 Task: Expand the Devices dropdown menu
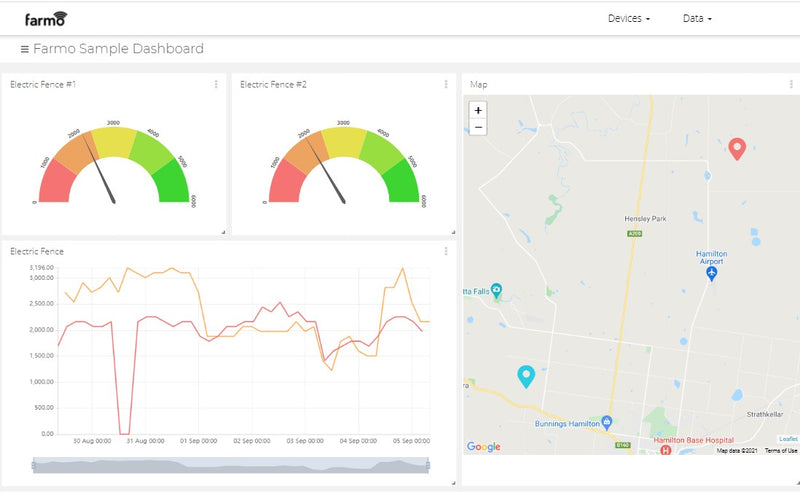[629, 19]
